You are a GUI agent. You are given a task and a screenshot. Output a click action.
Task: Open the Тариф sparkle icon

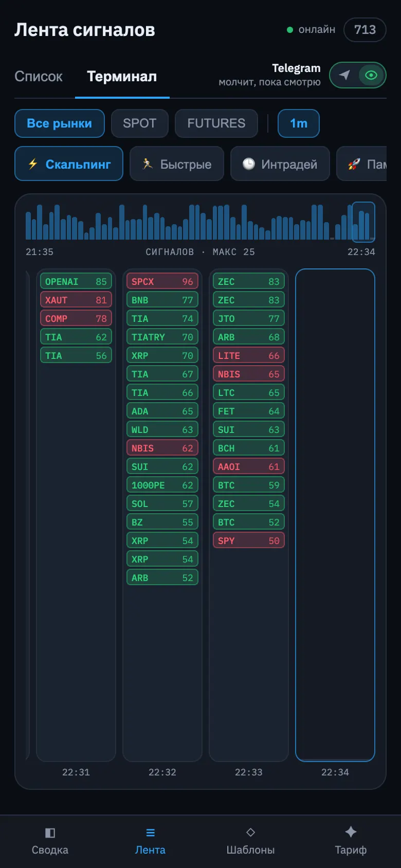tap(351, 832)
